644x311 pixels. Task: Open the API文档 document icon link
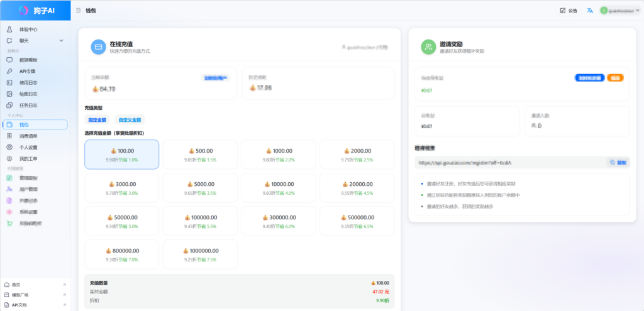[6, 305]
